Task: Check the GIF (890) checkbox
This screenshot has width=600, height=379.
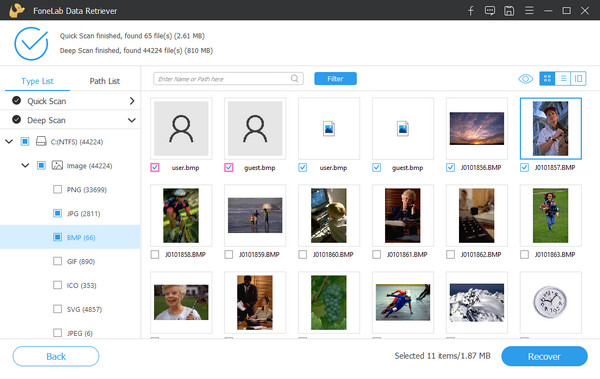Action: [x=57, y=261]
